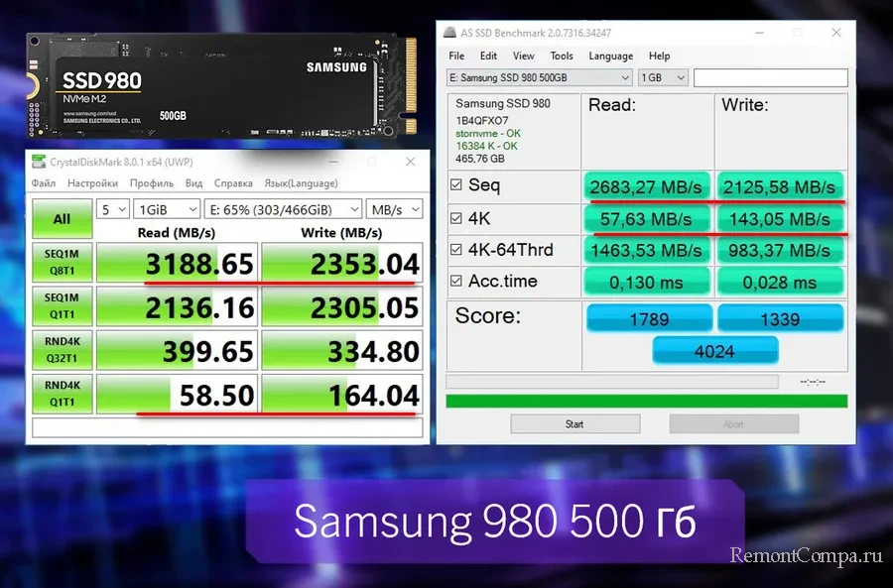This screenshot has width=893, height=588.
Task: Click the Abort button in AS SSD Benchmark
Action: [x=733, y=424]
